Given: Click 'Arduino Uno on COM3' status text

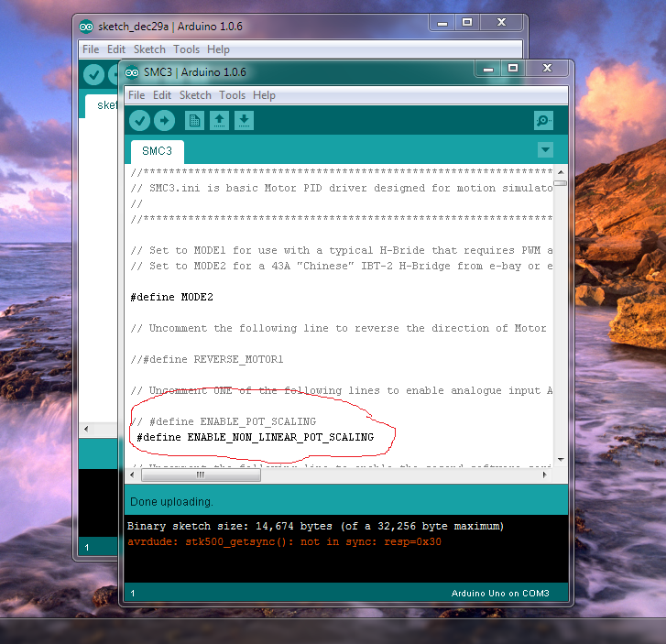Looking at the screenshot, I should (500, 594).
